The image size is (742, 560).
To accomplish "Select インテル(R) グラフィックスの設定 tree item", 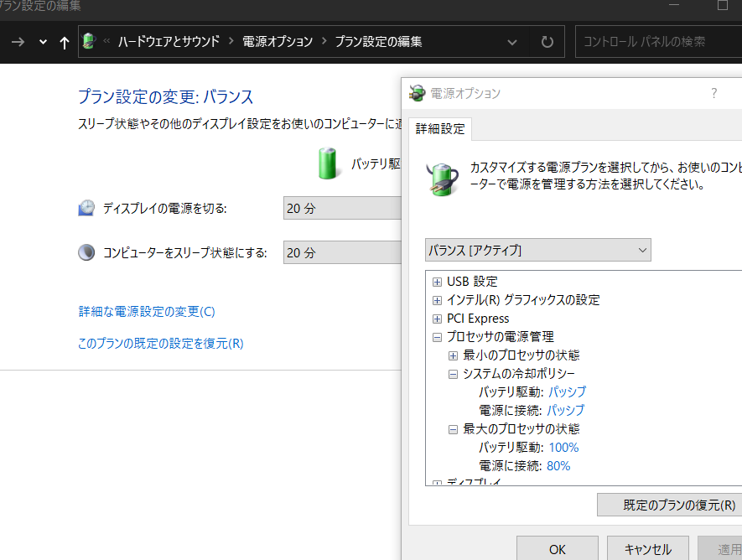I will coord(523,300).
